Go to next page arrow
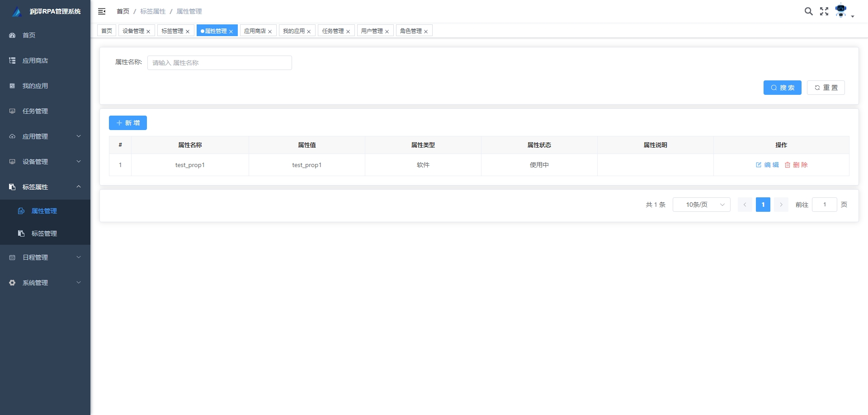 pos(781,205)
